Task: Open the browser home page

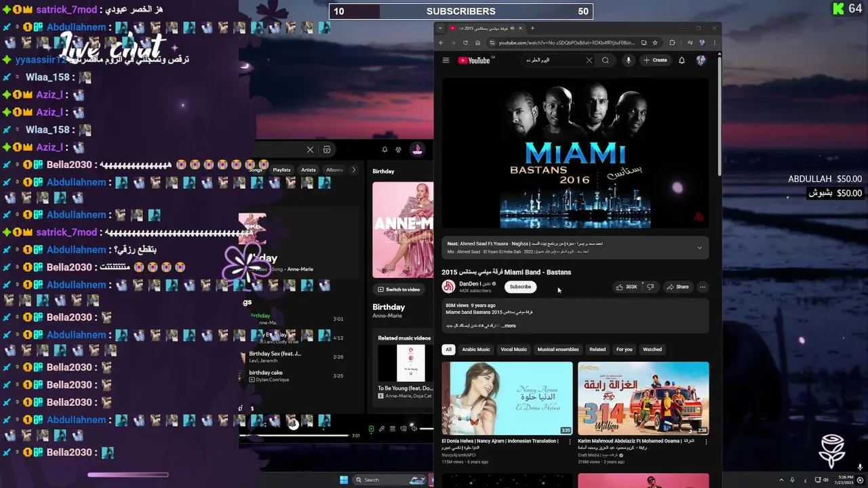Action: [x=477, y=43]
